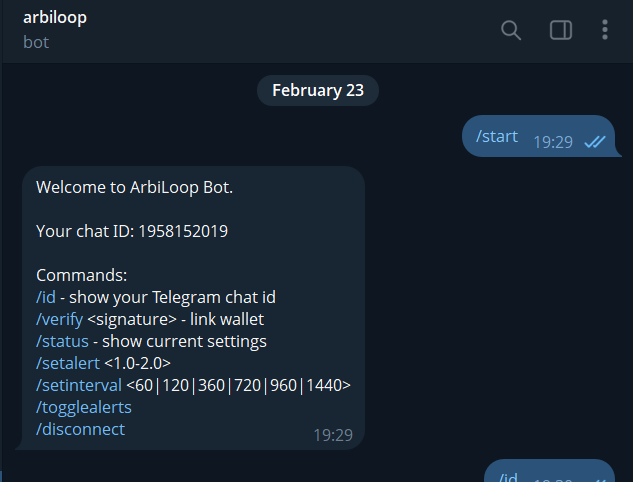Click the chat ID number 1958152019
Viewport: 633px width, 482px height.
coord(182,231)
